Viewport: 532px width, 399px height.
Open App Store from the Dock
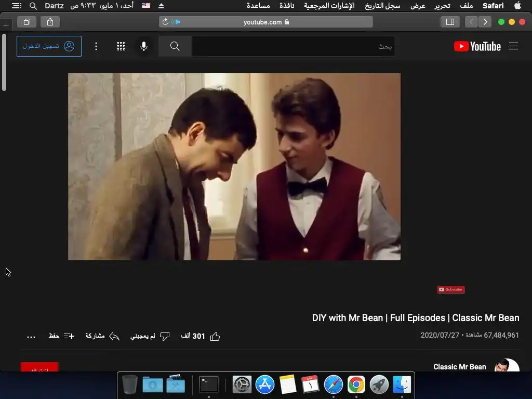pyautogui.click(x=265, y=384)
